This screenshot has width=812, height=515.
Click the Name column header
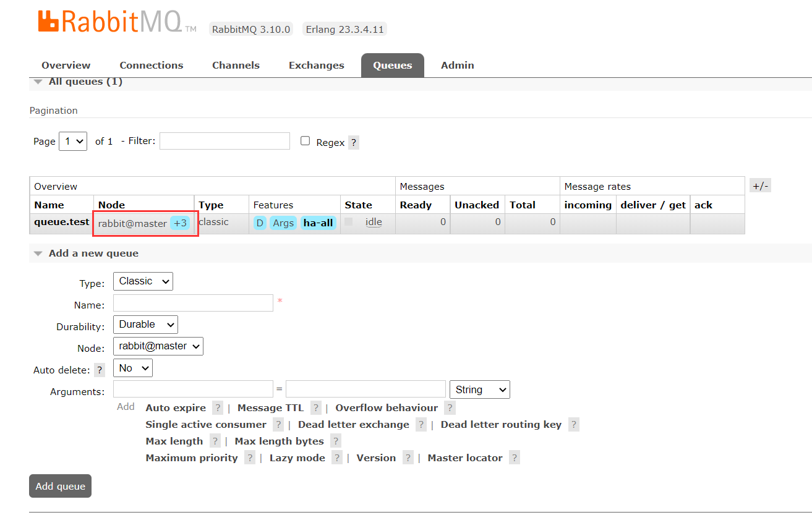coord(49,205)
